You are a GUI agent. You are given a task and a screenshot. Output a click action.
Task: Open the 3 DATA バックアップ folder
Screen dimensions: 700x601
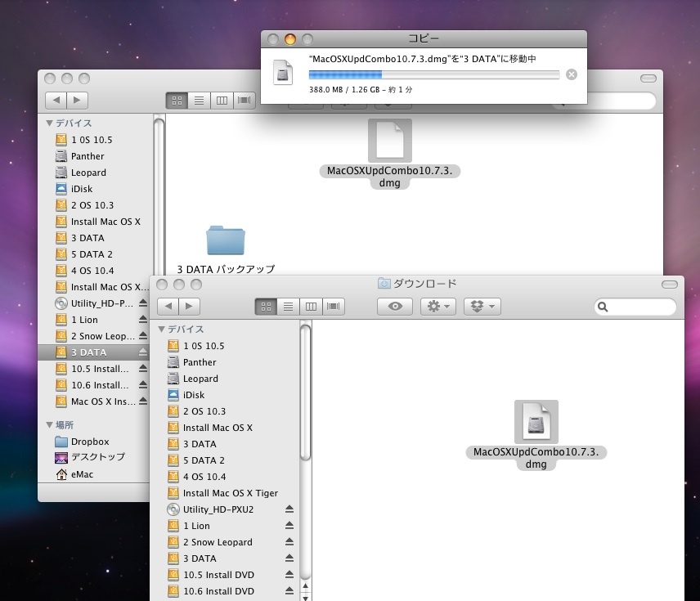tap(226, 240)
